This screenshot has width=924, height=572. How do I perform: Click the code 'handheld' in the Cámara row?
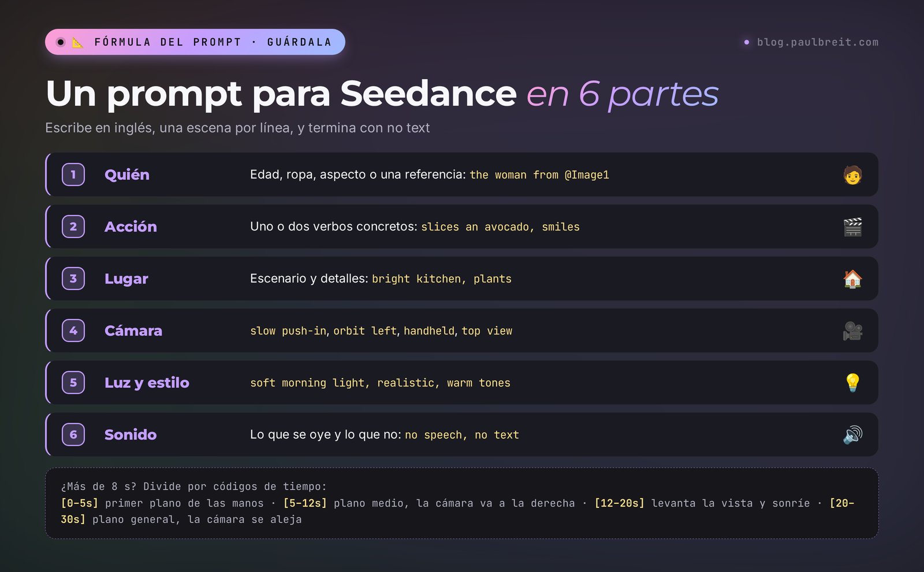pyautogui.click(x=429, y=330)
